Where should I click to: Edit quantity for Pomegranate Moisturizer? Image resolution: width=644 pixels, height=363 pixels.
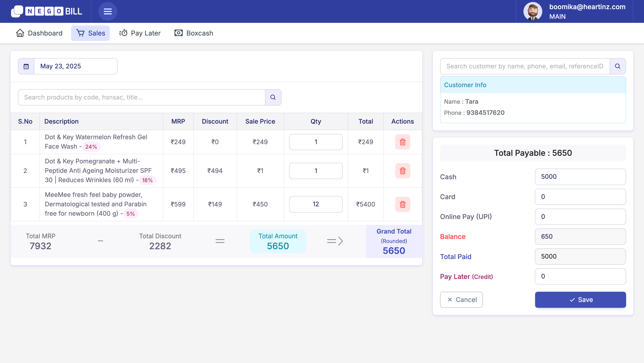(316, 171)
